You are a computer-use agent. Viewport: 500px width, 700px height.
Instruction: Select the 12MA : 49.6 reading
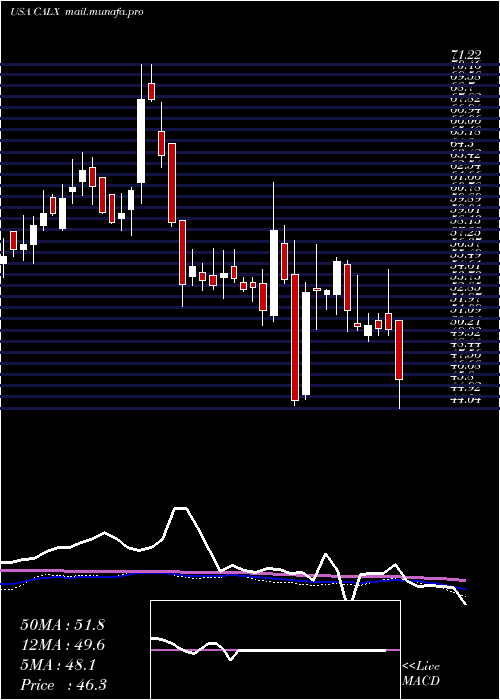[x=63, y=645]
